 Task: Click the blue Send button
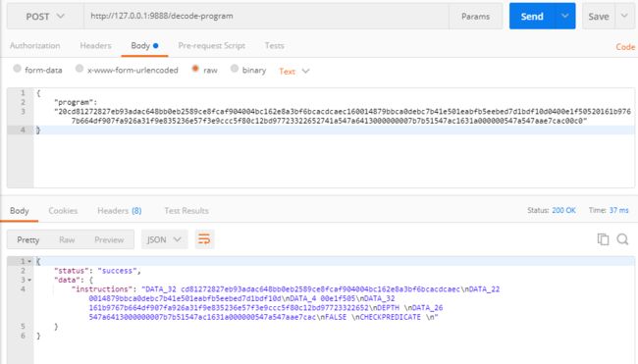[x=532, y=17]
